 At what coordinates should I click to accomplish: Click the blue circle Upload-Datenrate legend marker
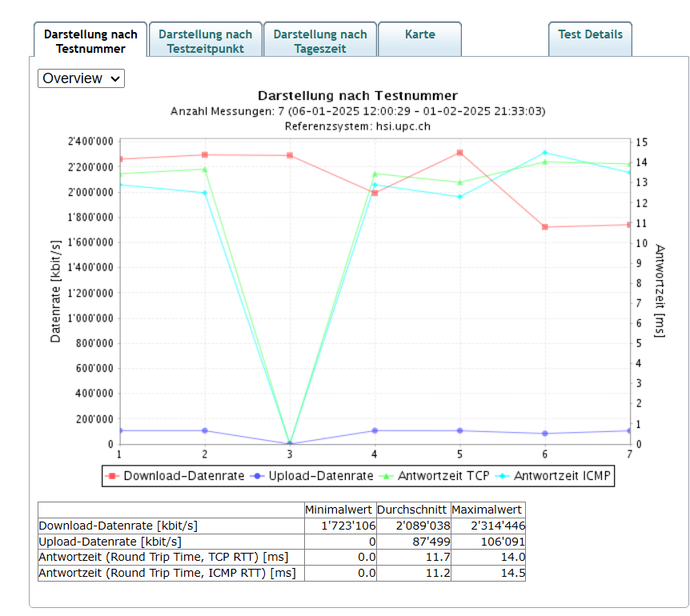pos(258,476)
